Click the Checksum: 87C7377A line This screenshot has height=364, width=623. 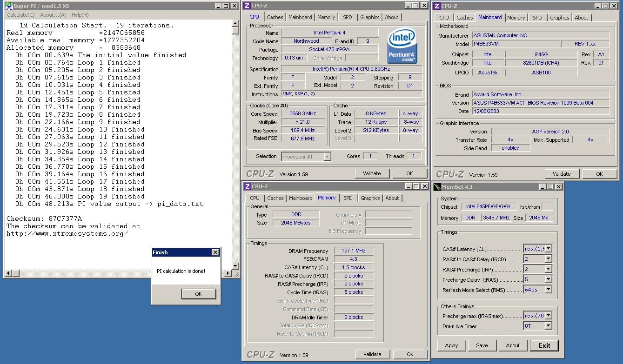(44, 218)
